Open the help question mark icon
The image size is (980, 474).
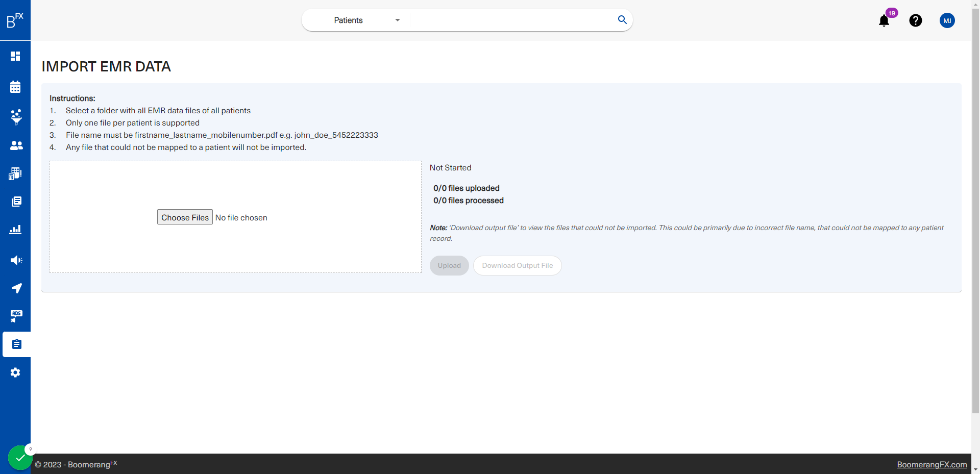click(x=916, y=20)
